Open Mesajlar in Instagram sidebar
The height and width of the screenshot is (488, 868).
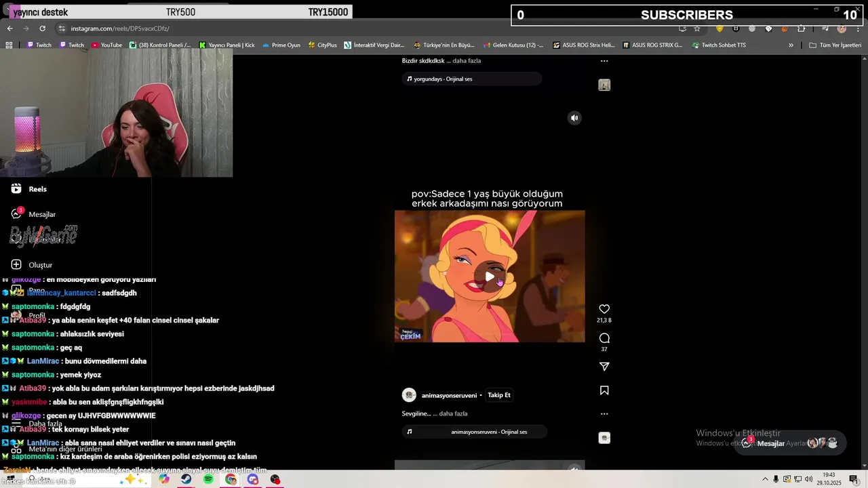(33, 214)
